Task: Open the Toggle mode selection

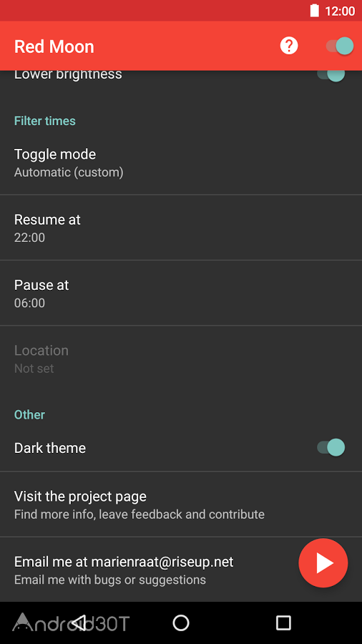Action: click(181, 162)
